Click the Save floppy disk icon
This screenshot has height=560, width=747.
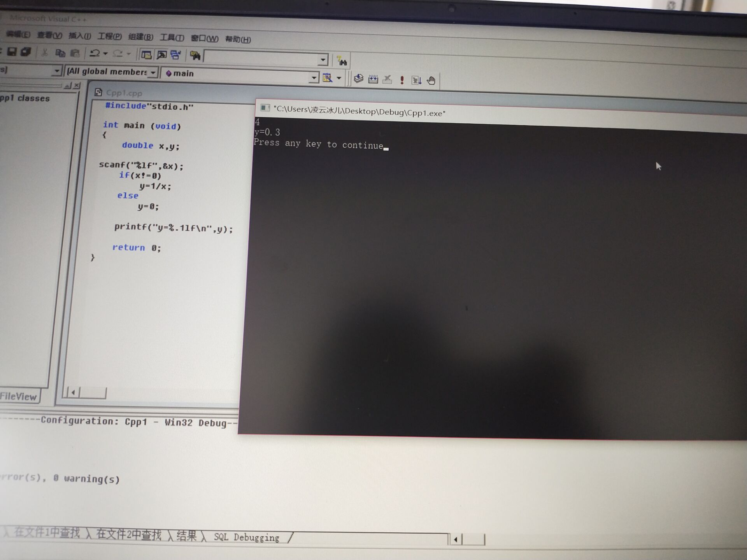[x=12, y=52]
